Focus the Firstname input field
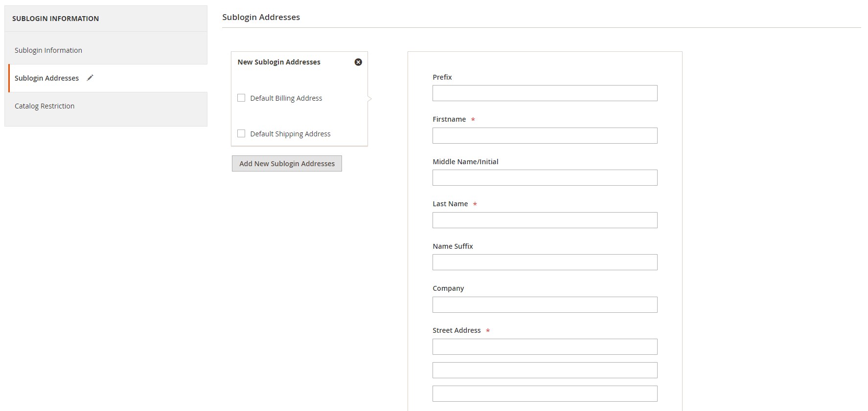Viewport: 868px width, 411px height. (x=545, y=135)
